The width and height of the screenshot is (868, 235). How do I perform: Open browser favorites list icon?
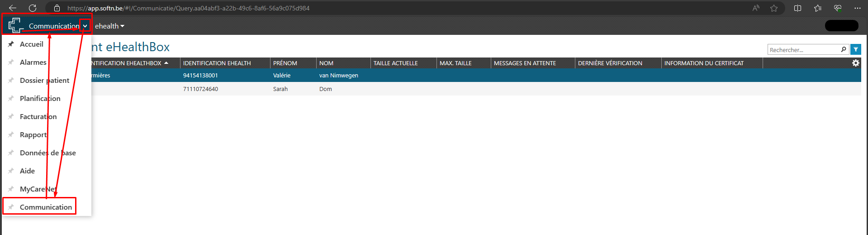point(818,8)
